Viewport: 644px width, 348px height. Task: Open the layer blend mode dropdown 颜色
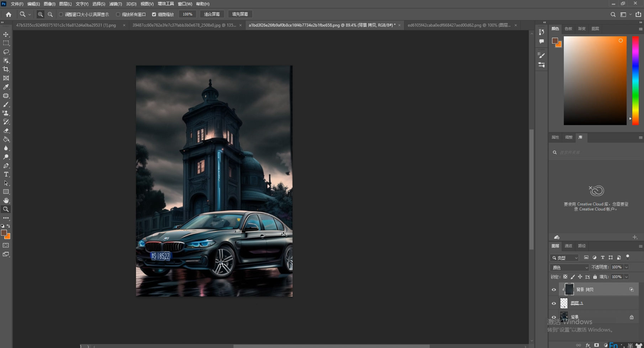coord(569,267)
